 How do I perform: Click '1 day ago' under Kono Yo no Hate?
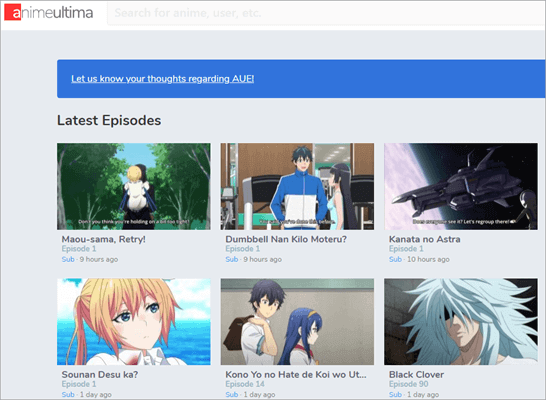(x=259, y=394)
